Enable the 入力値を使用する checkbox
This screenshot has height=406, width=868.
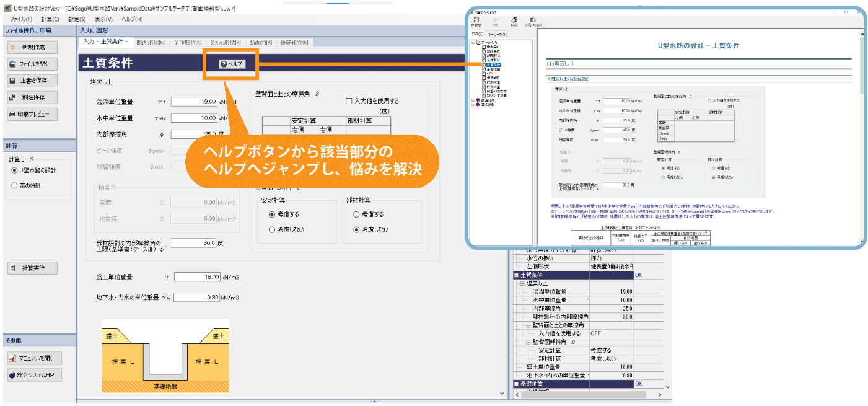(348, 101)
